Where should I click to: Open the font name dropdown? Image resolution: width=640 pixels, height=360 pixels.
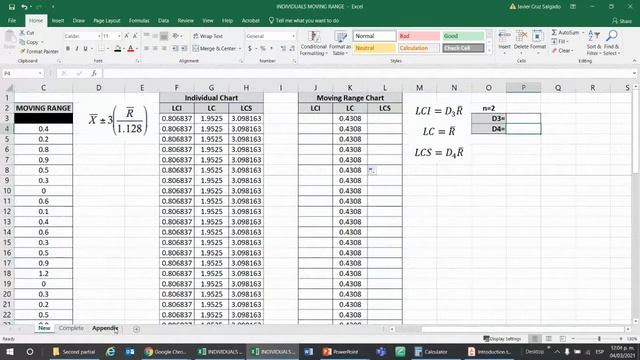(x=99, y=36)
